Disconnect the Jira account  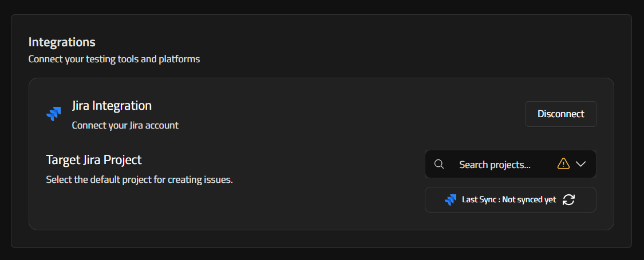pos(560,114)
